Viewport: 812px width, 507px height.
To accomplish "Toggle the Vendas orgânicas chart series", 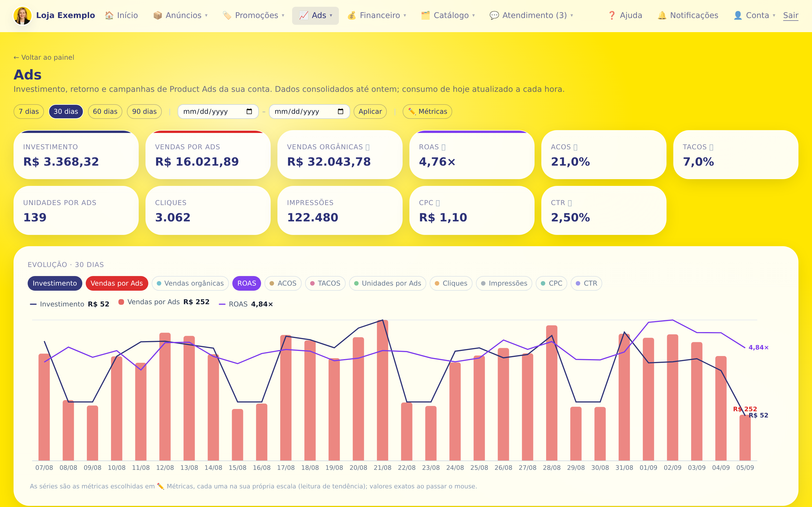I will click(x=190, y=283).
